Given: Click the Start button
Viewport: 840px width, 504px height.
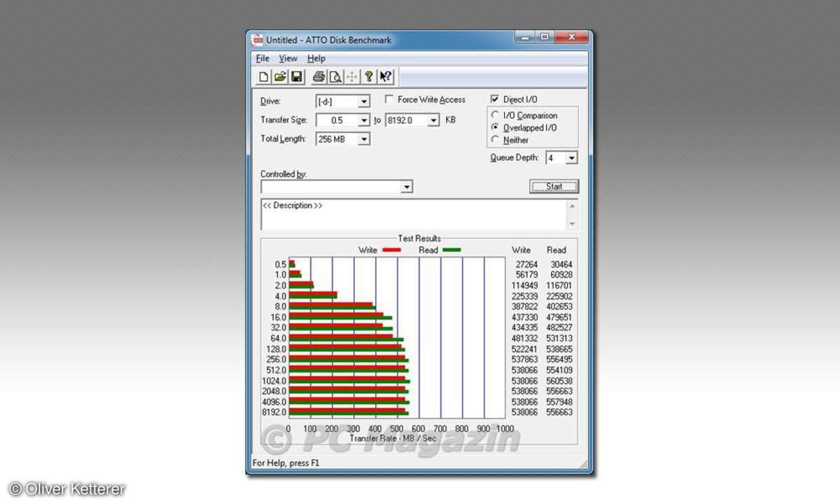Looking at the screenshot, I should click(554, 186).
